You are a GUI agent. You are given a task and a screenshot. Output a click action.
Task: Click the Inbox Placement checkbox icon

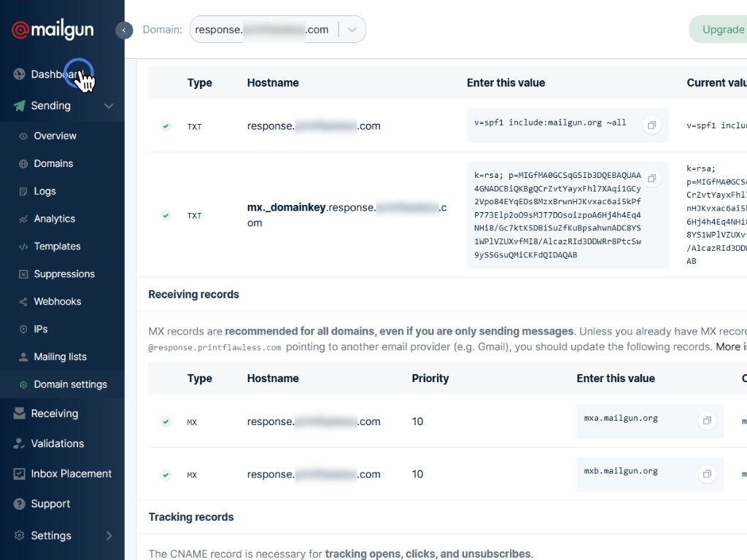19,474
